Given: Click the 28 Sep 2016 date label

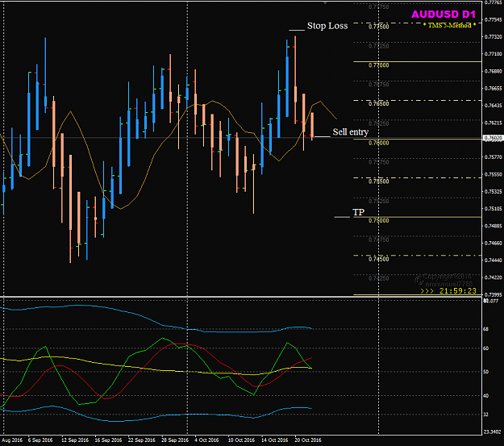Looking at the screenshot, I should click(175, 440).
